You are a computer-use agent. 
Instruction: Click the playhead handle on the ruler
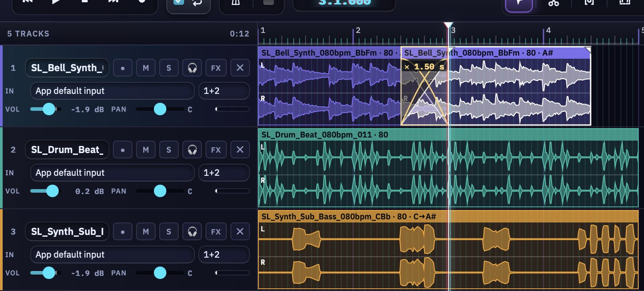(448, 25)
